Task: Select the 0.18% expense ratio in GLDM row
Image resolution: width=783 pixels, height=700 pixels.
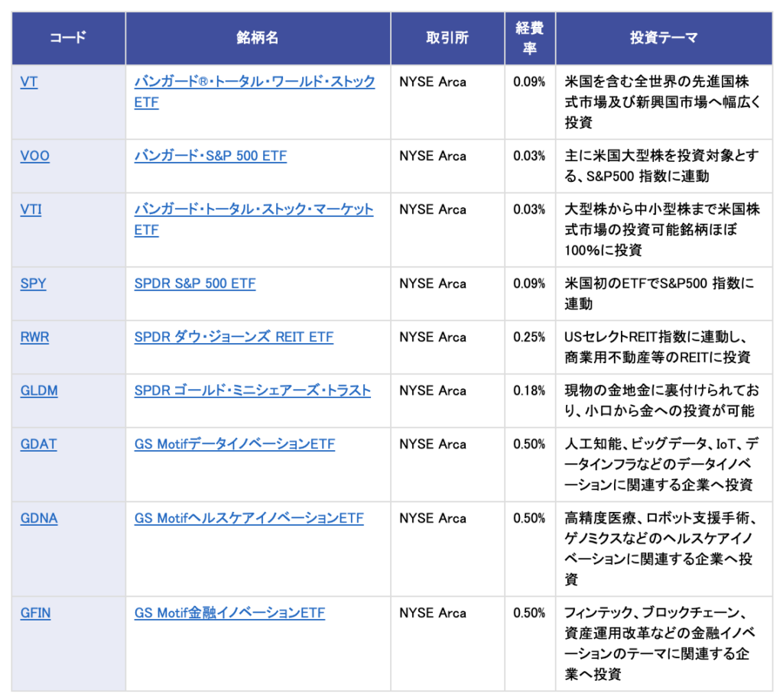Action: pyautogui.click(x=529, y=391)
